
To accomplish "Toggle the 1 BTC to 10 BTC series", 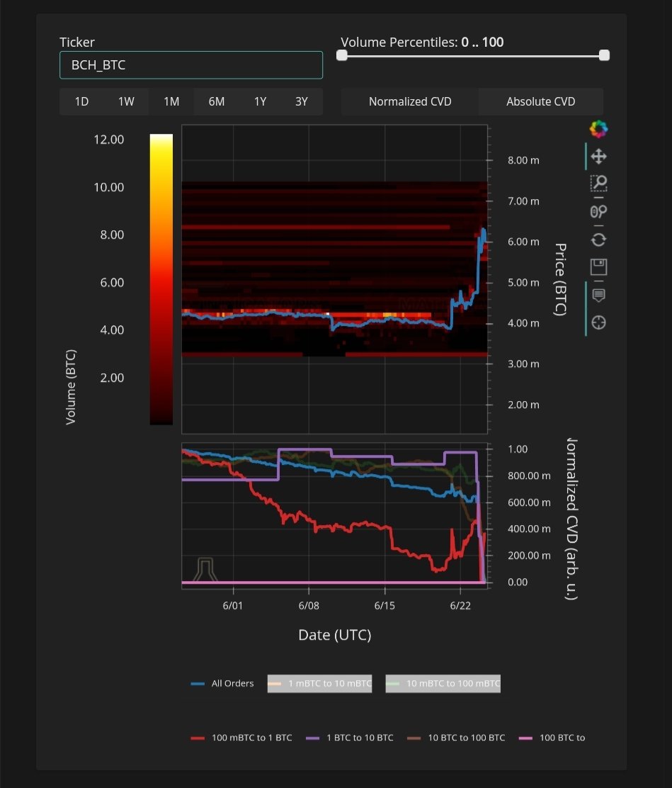I will pos(350,738).
